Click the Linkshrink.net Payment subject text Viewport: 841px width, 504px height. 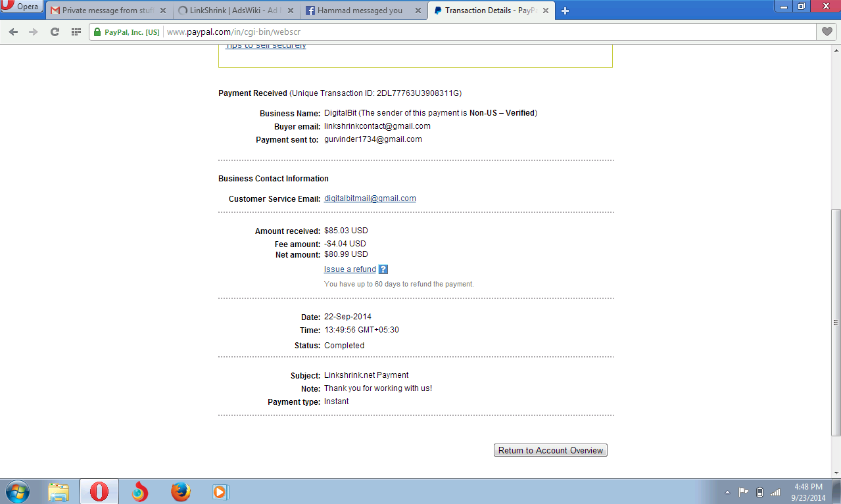coord(366,375)
